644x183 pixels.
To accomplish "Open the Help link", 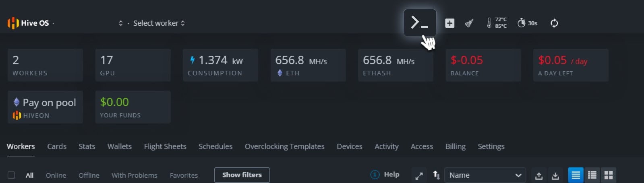I will pyautogui.click(x=385, y=175).
